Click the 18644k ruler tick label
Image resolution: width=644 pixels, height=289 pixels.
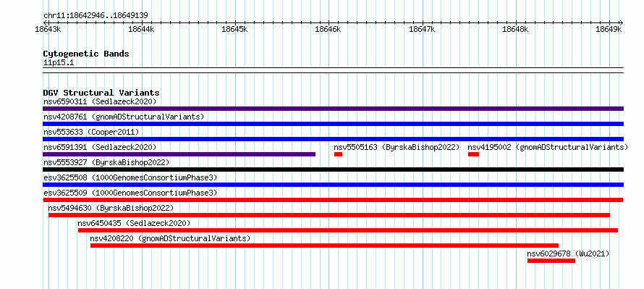coord(142,29)
